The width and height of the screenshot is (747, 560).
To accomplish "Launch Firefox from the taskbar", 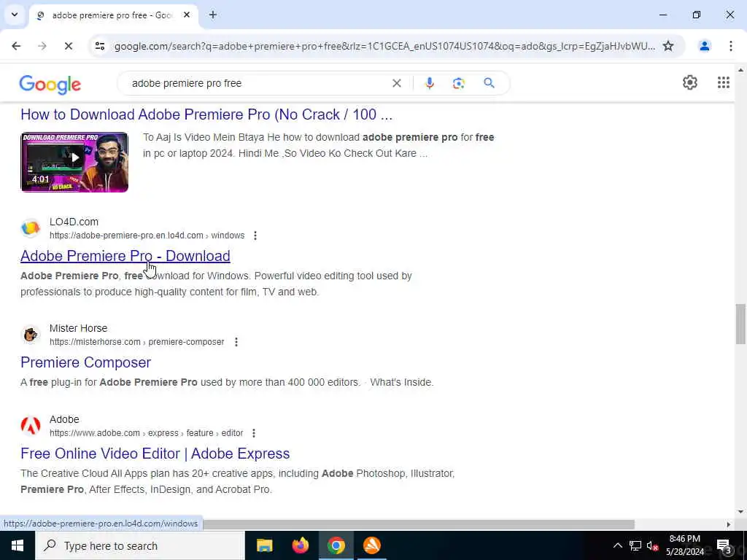I will [300, 545].
